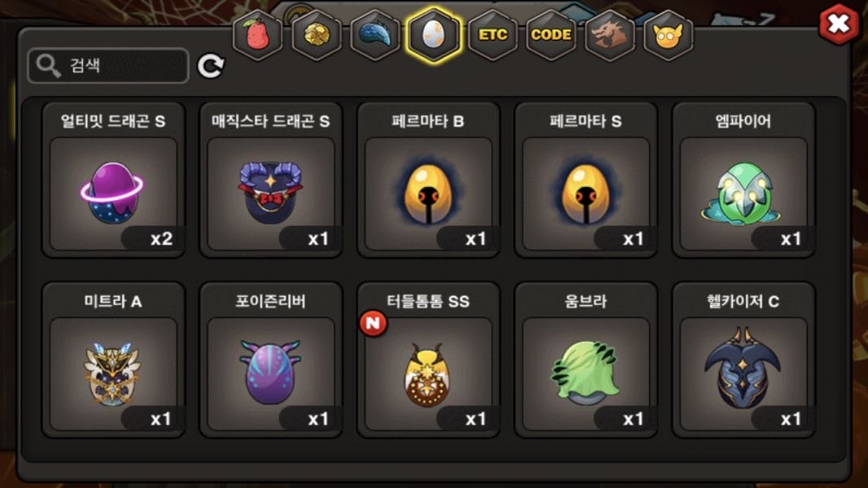The height and width of the screenshot is (488, 868).
Task: Choose the 매직스타 드래곤 S egg
Action: pos(271,180)
